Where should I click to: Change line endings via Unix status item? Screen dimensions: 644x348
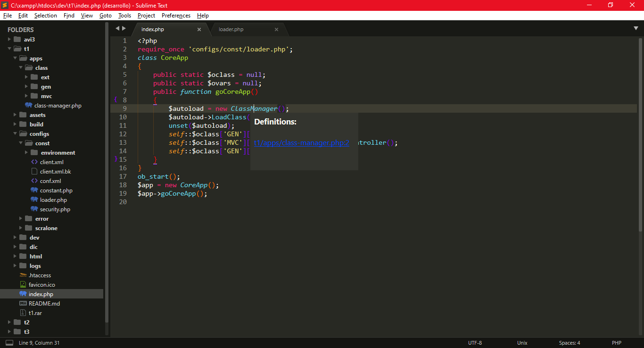point(522,343)
